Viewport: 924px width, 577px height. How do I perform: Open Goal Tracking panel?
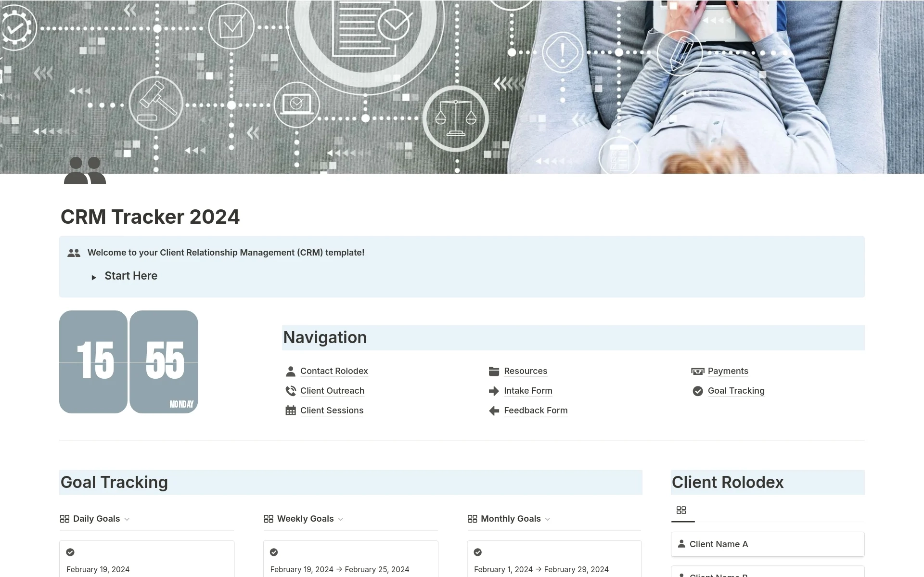point(736,390)
